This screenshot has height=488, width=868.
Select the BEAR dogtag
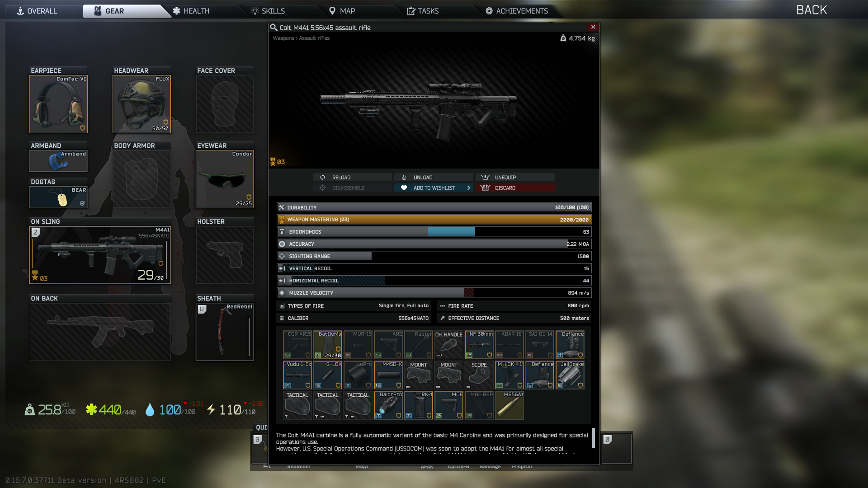pyautogui.click(x=58, y=197)
